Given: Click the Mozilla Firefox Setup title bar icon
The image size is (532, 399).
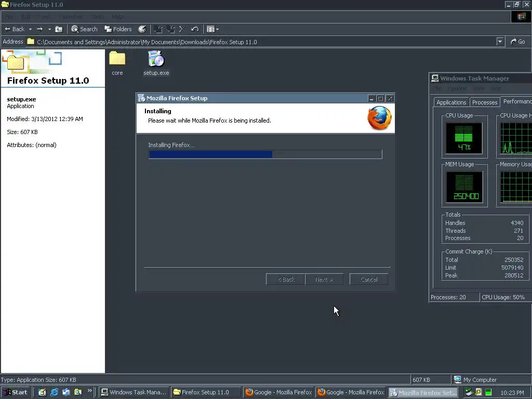Looking at the screenshot, I should tap(141, 98).
